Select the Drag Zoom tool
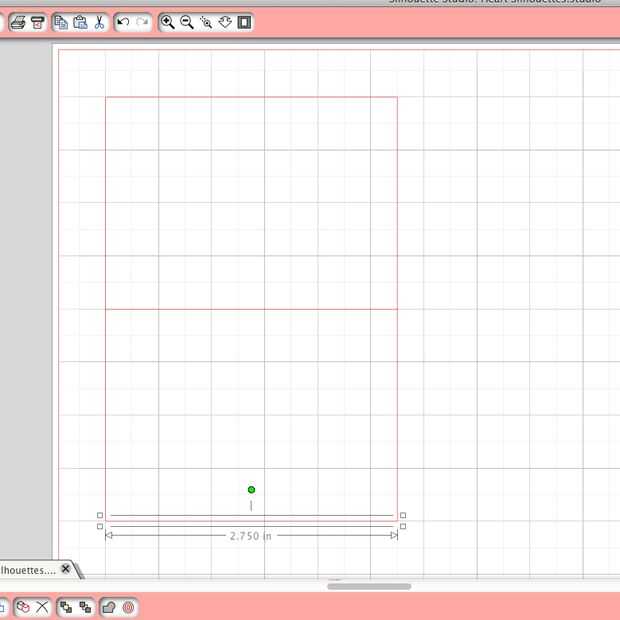Viewport: 620px width, 620px height. click(x=225, y=22)
